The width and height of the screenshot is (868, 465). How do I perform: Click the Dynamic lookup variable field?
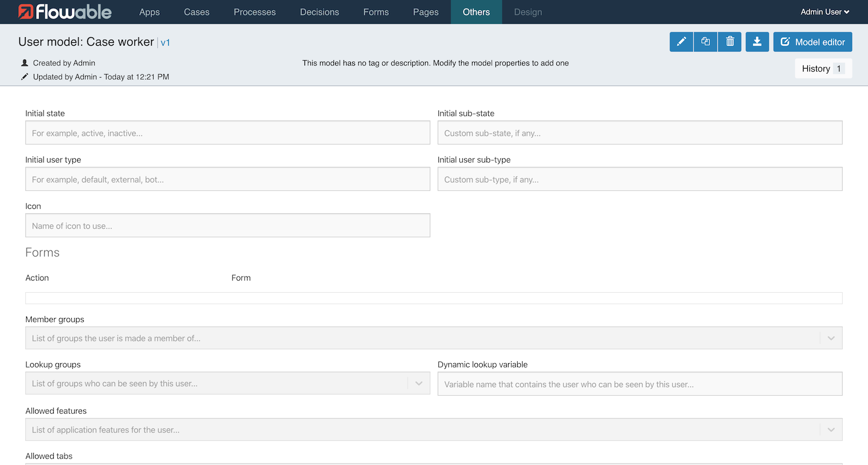(640, 384)
